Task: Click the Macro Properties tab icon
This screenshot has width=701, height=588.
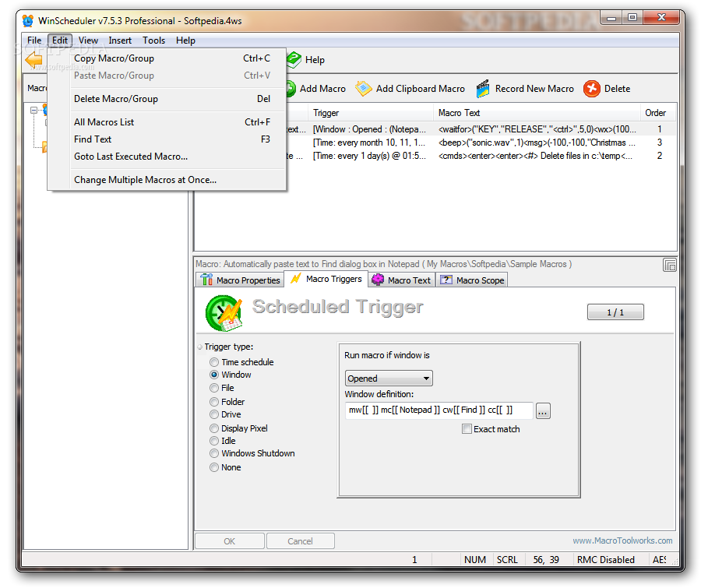Action: (x=206, y=280)
